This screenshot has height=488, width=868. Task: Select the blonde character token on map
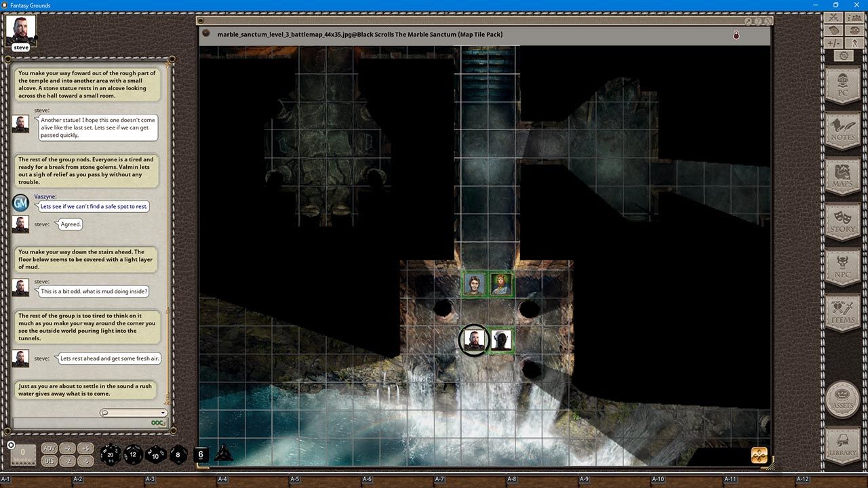pos(501,285)
